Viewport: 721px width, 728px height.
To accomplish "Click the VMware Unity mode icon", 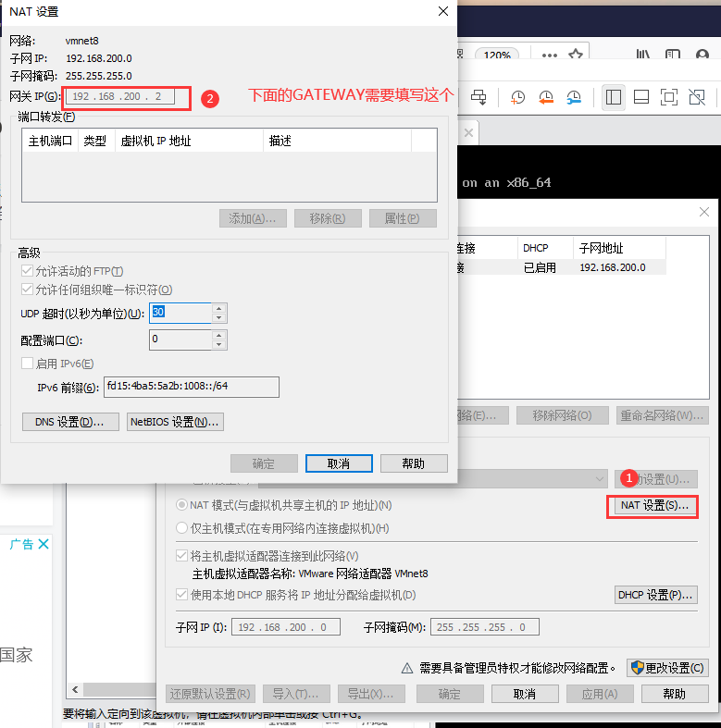I will 697,97.
